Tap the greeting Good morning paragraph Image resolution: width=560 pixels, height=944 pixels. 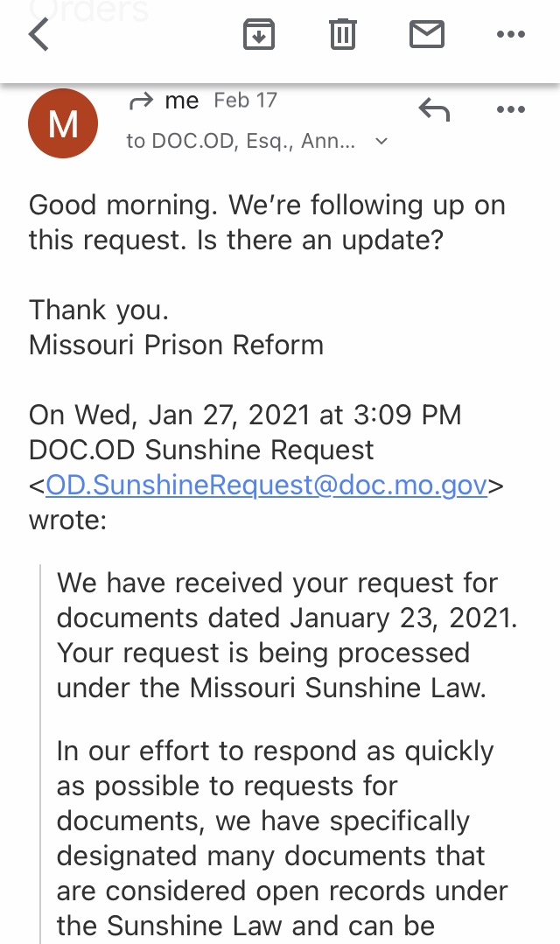[x=267, y=222]
